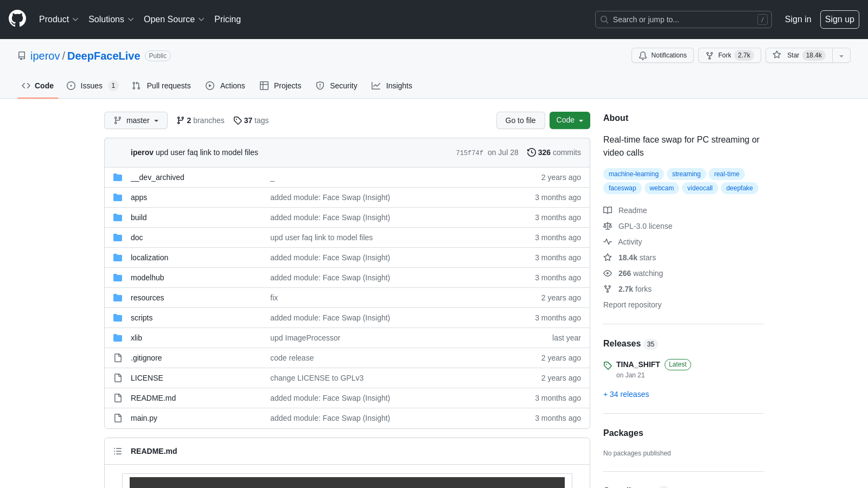The width and height of the screenshot is (868, 488).
Task: Click the GitHub logo icon
Action: point(17,19)
